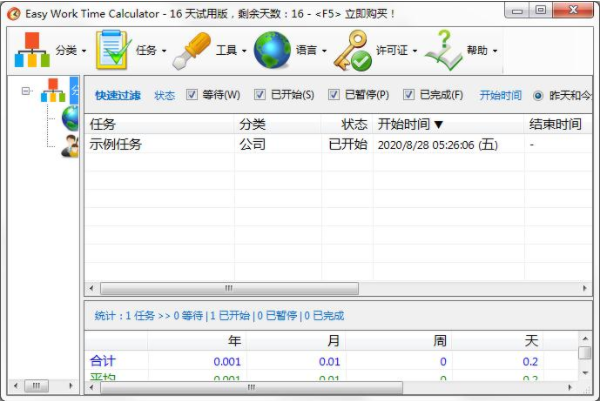The width and height of the screenshot is (600, 401).
Task: Click the tree panel scroll left arrow
Action: pos(15,385)
